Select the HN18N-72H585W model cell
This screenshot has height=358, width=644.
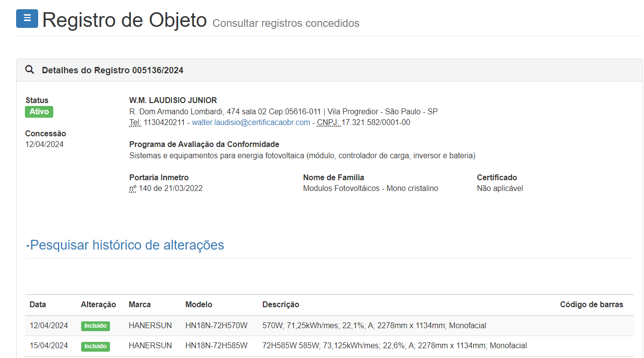coord(216,346)
